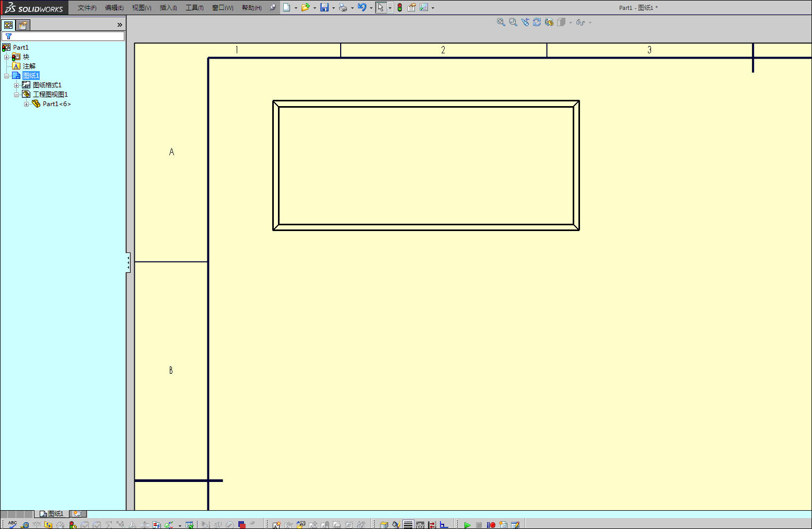812x529 pixels.
Task: Collapse the 图纸1 sheet node
Action: pos(6,76)
